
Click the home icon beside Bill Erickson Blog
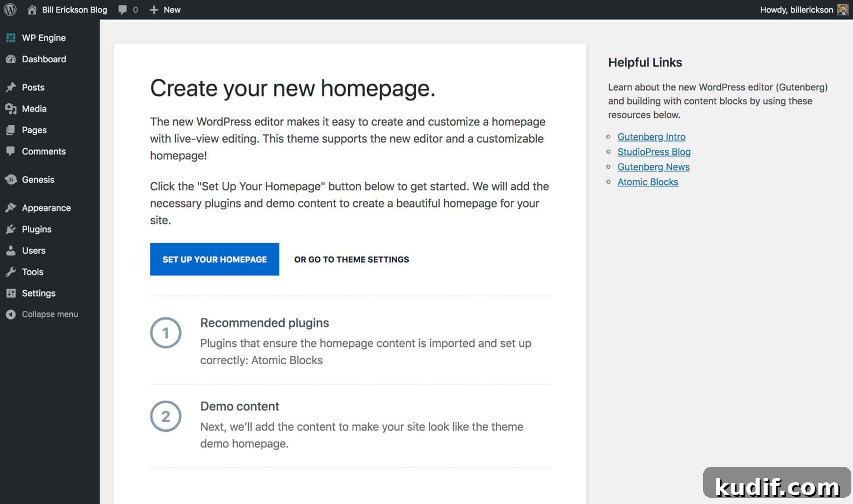(x=32, y=9)
